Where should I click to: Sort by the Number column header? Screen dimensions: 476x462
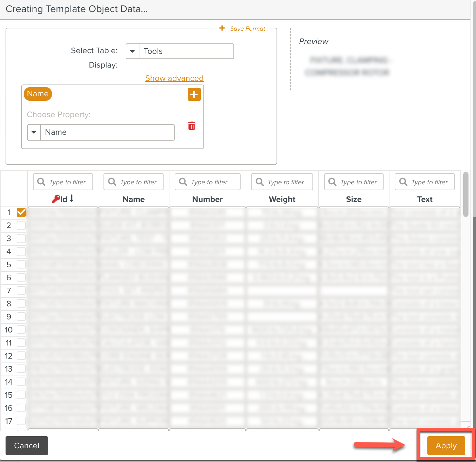click(207, 199)
